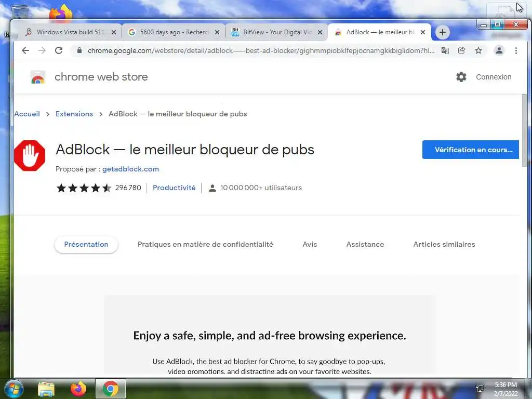532x399 pixels.
Task: Click the forward navigation arrow
Action: [x=42, y=50]
